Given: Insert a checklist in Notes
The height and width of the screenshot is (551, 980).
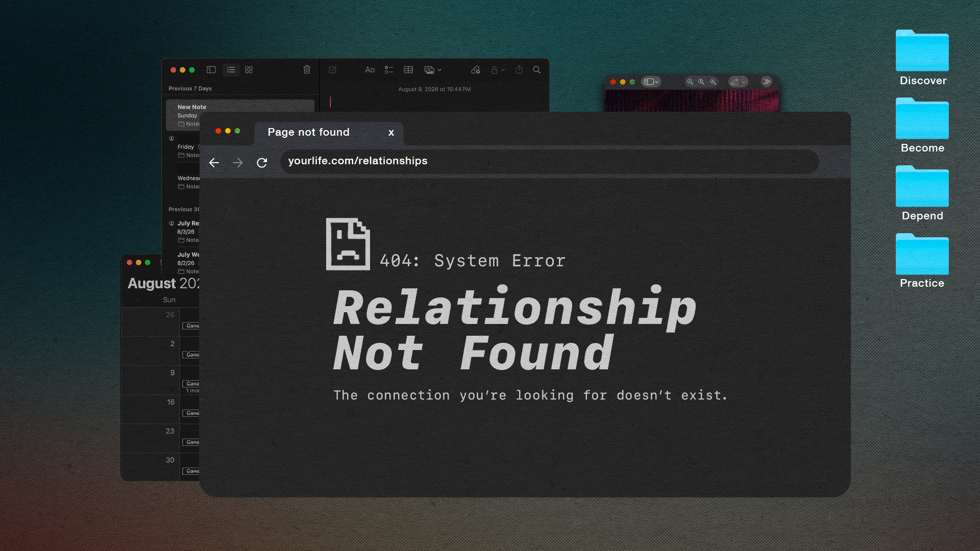Looking at the screenshot, I should [x=389, y=70].
